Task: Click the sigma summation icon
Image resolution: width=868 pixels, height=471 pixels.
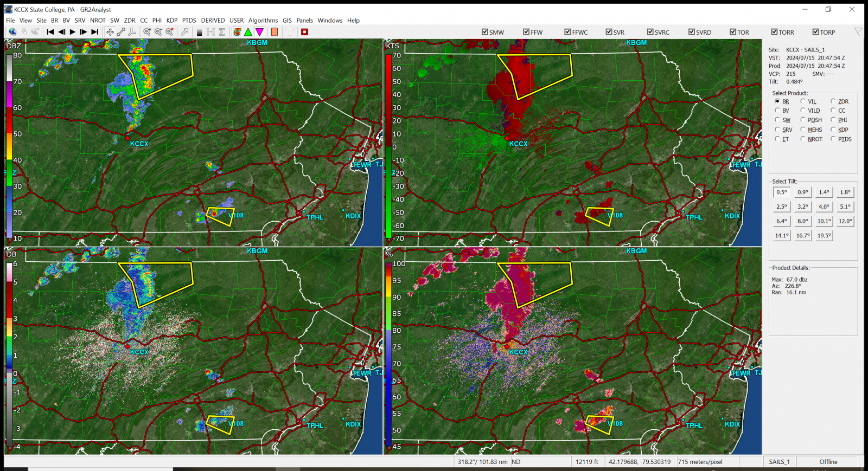Action: (222, 32)
